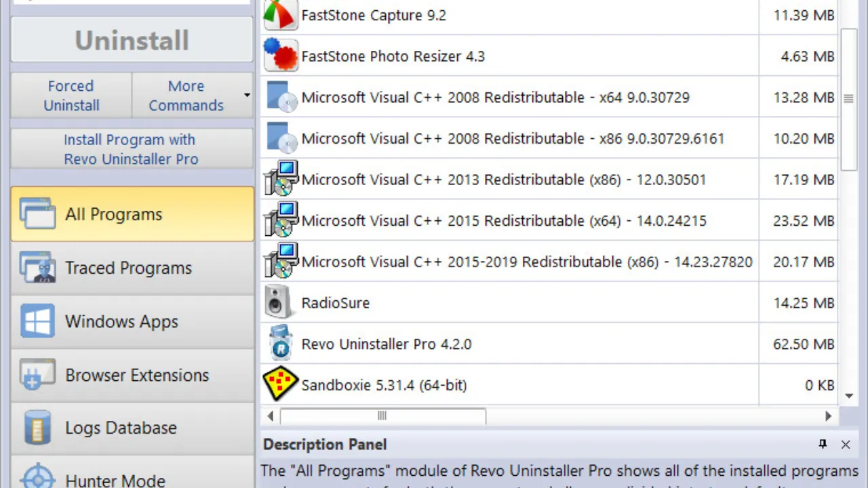This screenshot has height=488, width=868.
Task: Switch to Traced Programs module
Action: (x=132, y=268)
